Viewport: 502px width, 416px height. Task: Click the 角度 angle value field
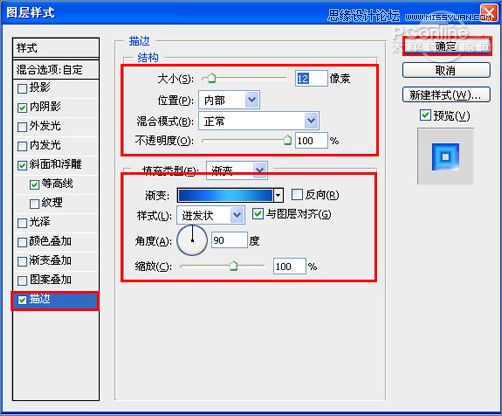(229, 240)
